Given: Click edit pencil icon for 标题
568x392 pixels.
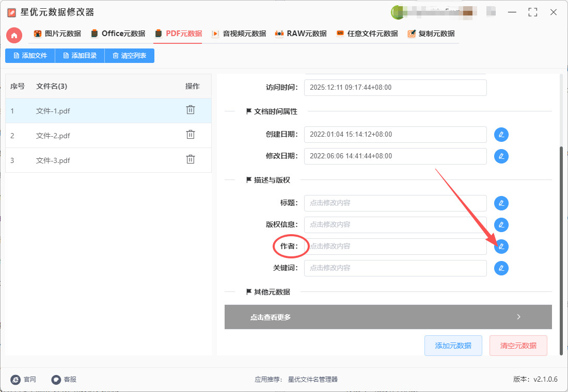Looking at the screenshot, I should tap(501, 203).
